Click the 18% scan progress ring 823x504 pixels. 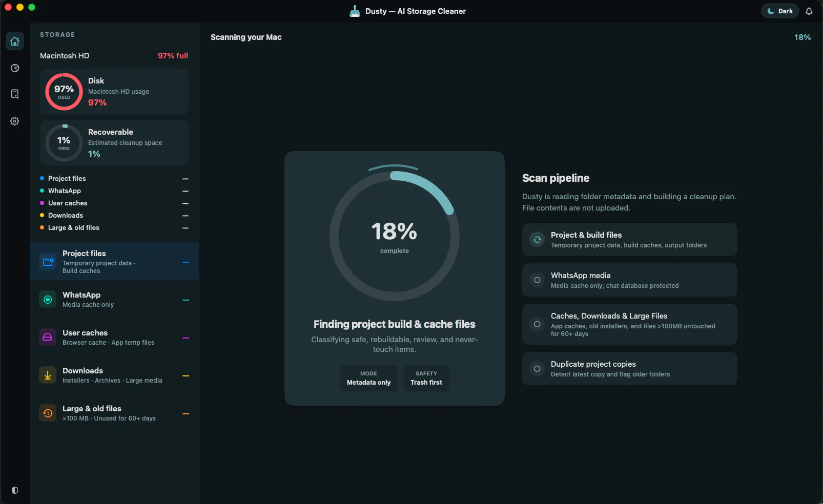pyautogui.click(x=395, y=236)
